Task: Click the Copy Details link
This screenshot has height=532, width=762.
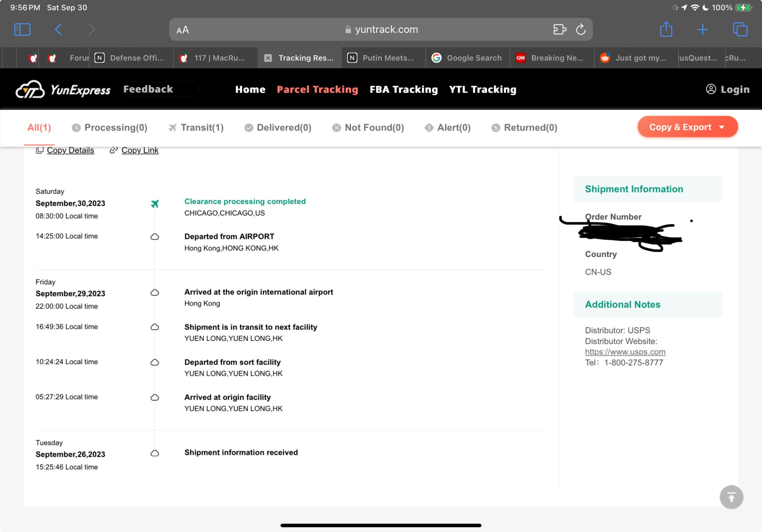Action: coord(70,150)
